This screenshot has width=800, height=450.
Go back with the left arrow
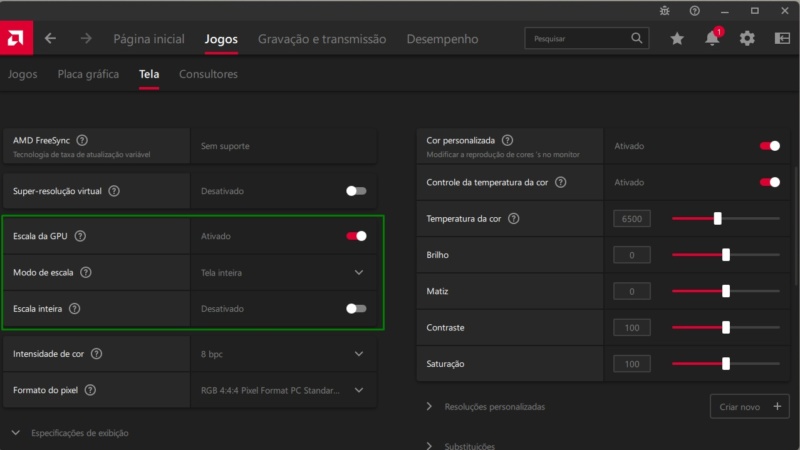[50, 38]
